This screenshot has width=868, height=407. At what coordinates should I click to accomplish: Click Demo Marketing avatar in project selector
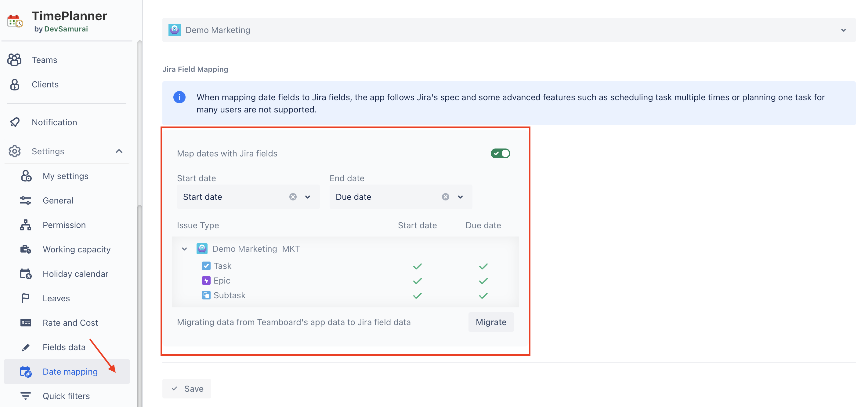(x=175, y=30)
